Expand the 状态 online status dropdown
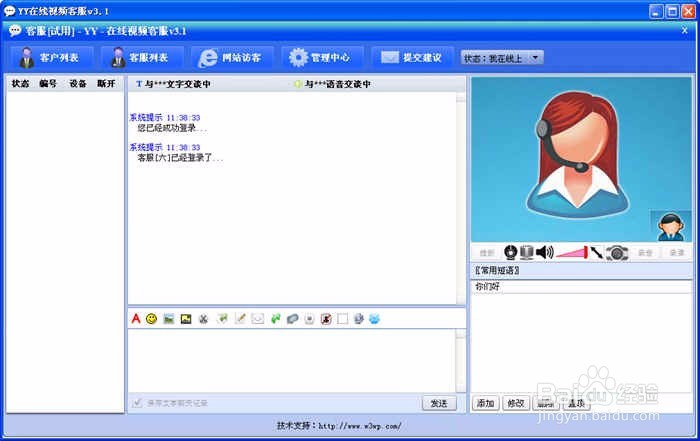700x441 pixels. tap(536, 58)
